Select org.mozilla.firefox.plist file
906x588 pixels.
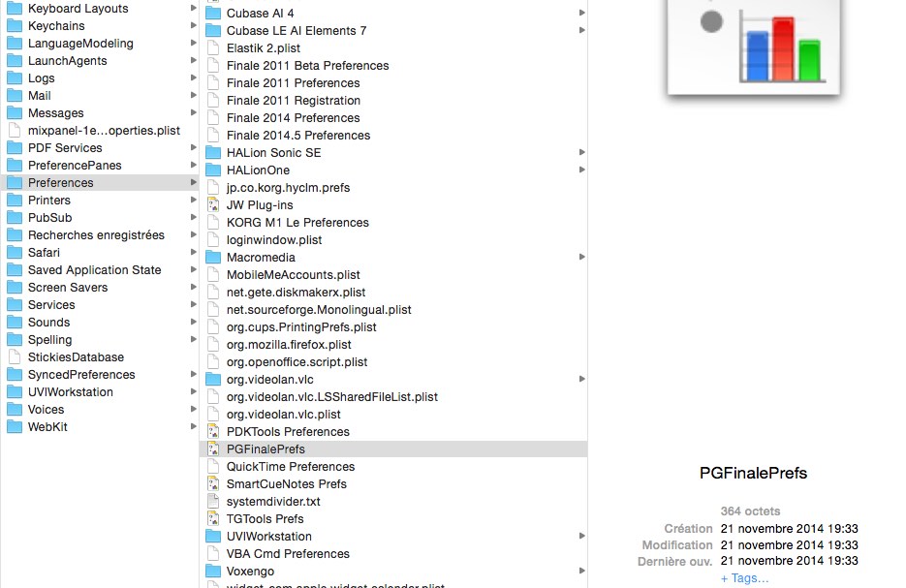pyautogui.click(x=289, y=345)
